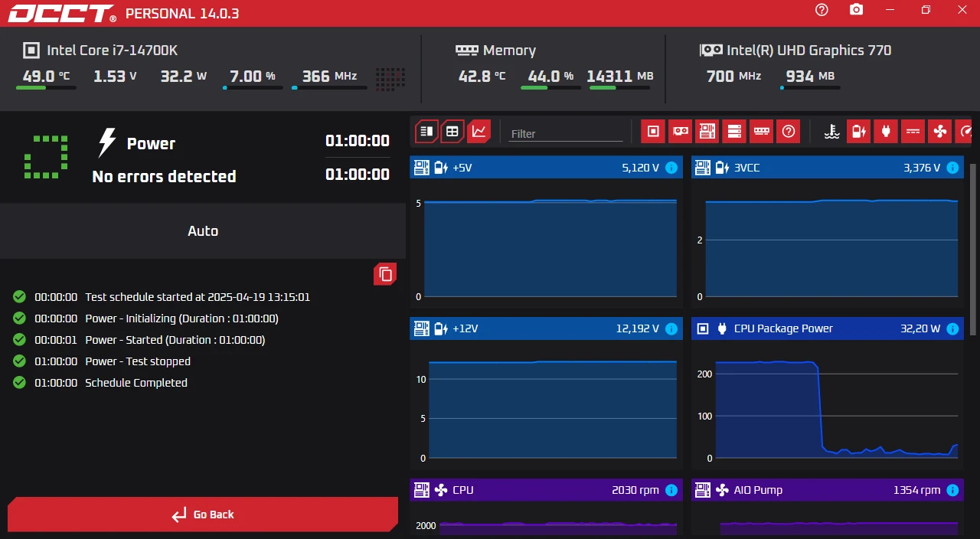Click the '12,192 V' value on +12V card
Image resolution: width=980 pixels, height=539 pixels.
coord(638,328)
